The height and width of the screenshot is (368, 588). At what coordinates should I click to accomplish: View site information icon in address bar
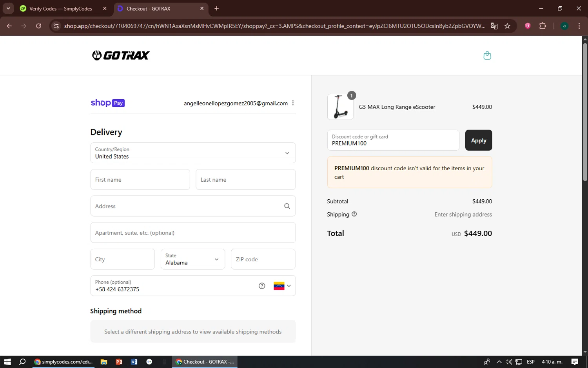point(56,26)
